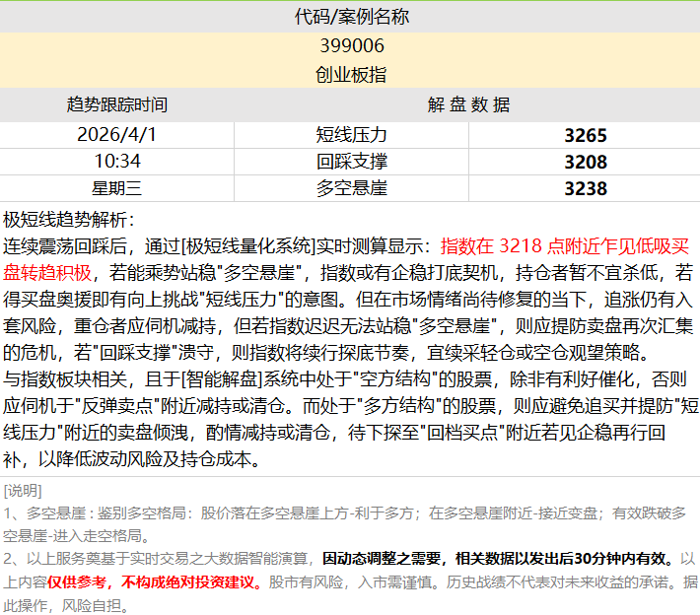The height and width of the screenshot is (615, 700).
Task: Click the 创业板指 name row
Action: tap(351, 75)
